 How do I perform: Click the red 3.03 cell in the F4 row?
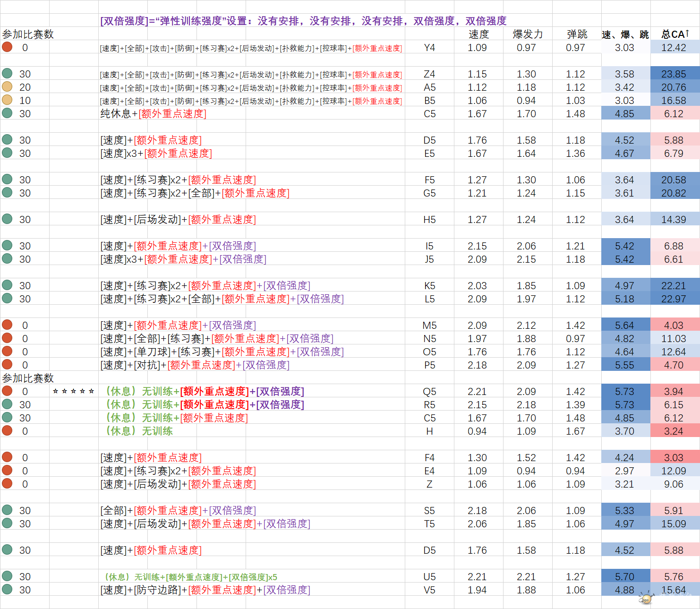click(674, 457)
